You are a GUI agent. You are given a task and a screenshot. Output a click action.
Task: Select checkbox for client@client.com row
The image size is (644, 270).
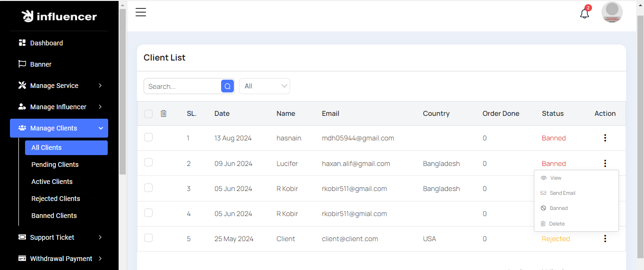point(148,238)
